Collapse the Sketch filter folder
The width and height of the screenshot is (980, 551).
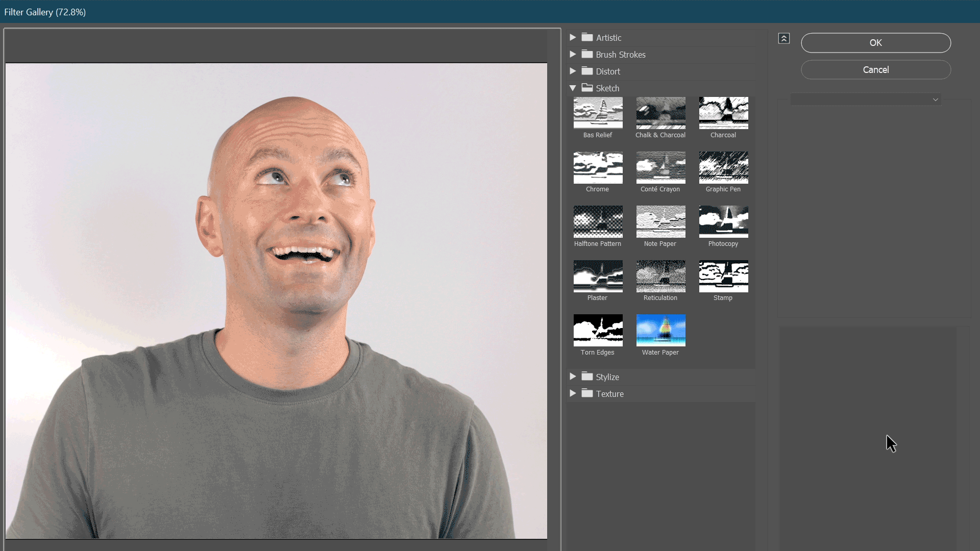point(573,88)
